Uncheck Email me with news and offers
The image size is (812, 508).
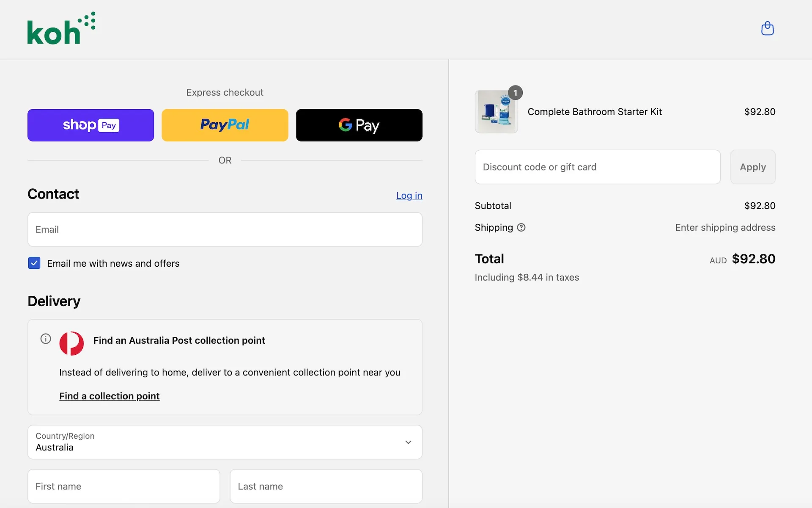34,263
